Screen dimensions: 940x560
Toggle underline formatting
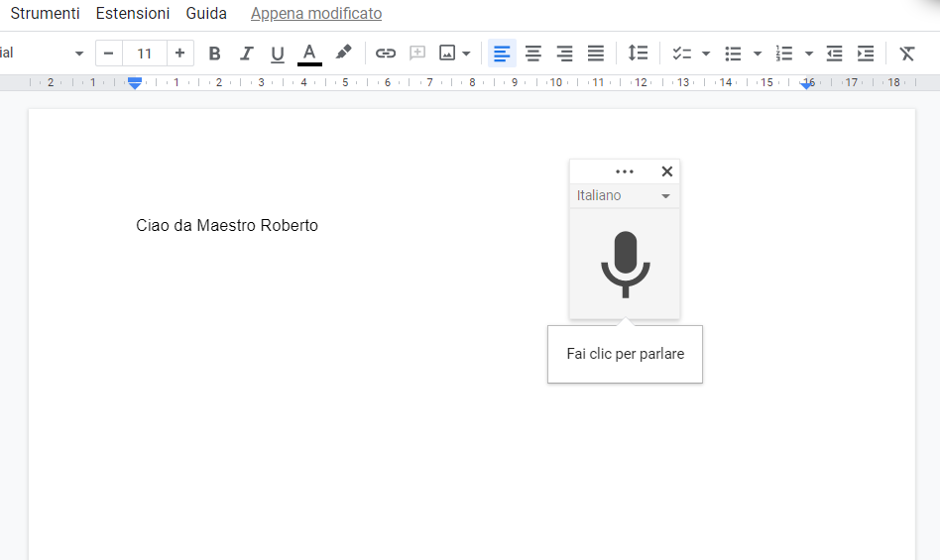[x=277, y=54]
